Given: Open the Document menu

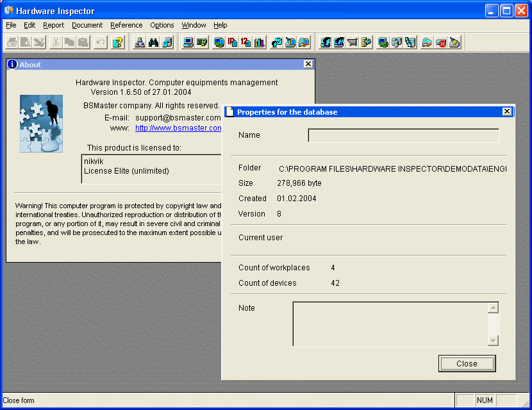Looking at the screenshot, I should [x=87, y=25].
